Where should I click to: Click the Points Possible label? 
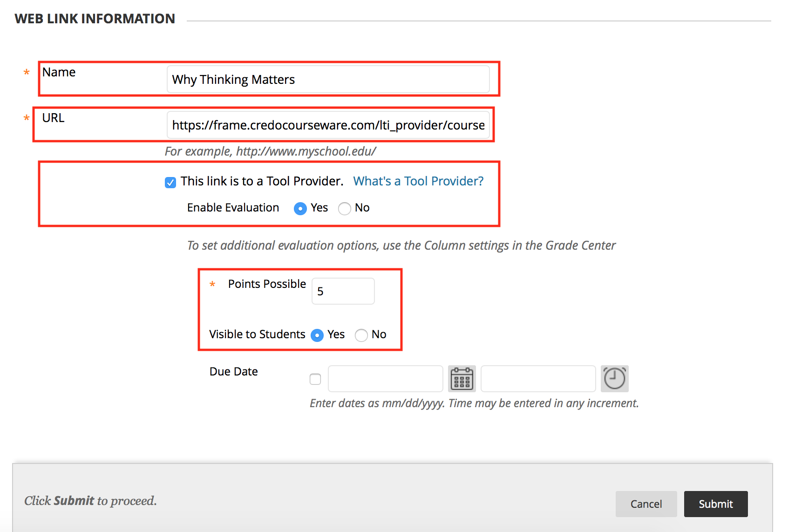[x=267, y=284]
